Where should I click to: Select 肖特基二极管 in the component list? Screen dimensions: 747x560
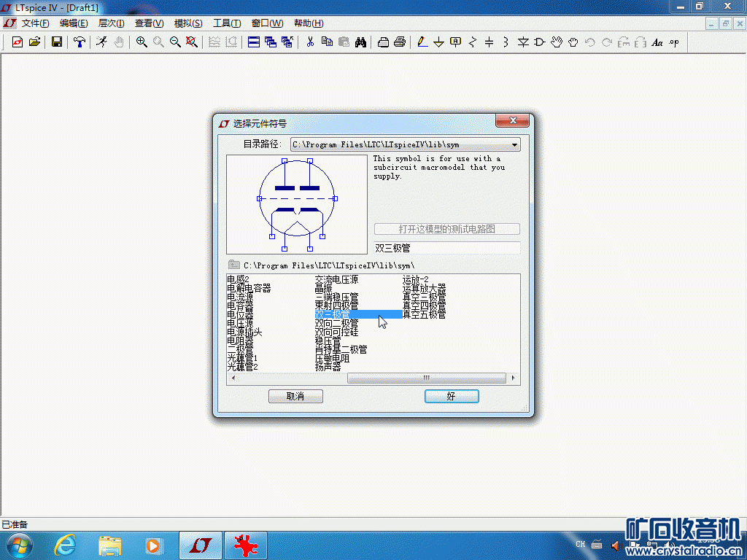point(341,349)
